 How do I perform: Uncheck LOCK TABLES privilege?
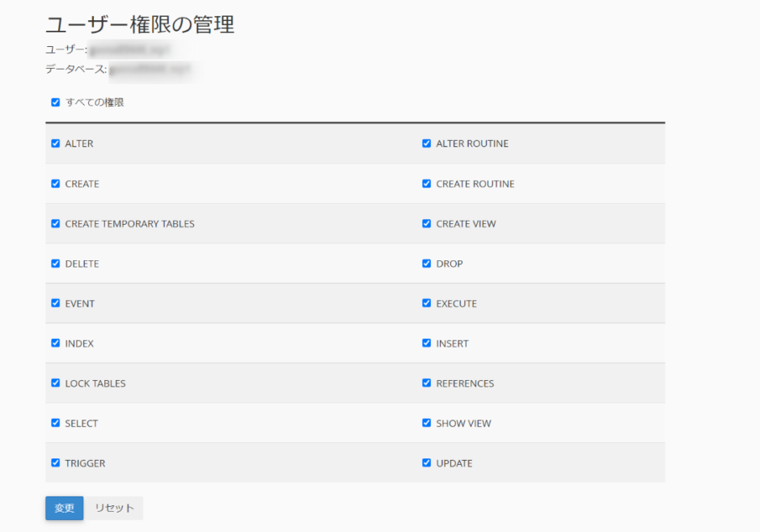click(56, 383)
